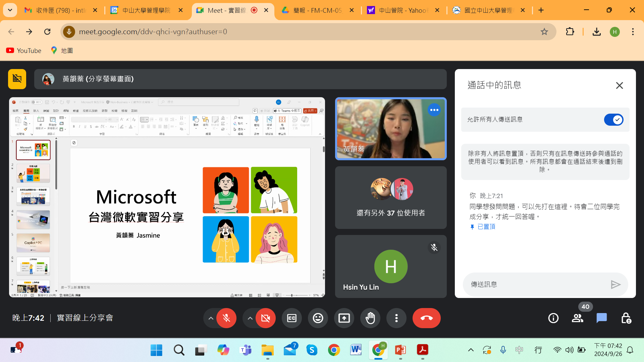This screenshot has width=644, height=362.
Task: Open the YouTube bookmark
Action: 23,51
